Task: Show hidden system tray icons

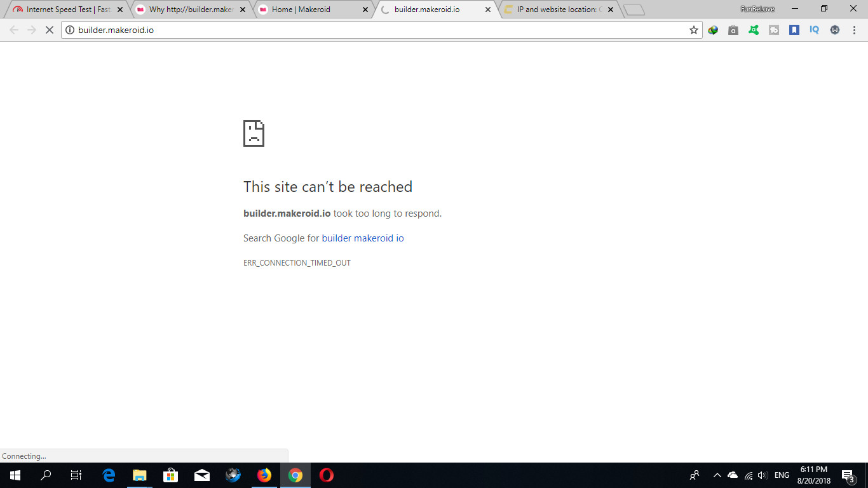Action: [717, 475]
